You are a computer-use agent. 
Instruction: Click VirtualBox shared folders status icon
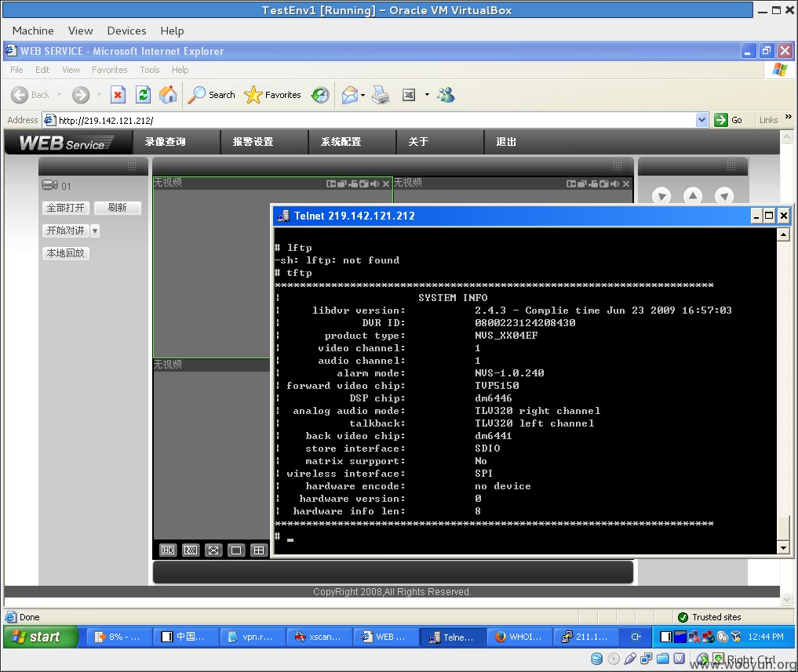tap(662, 659)
